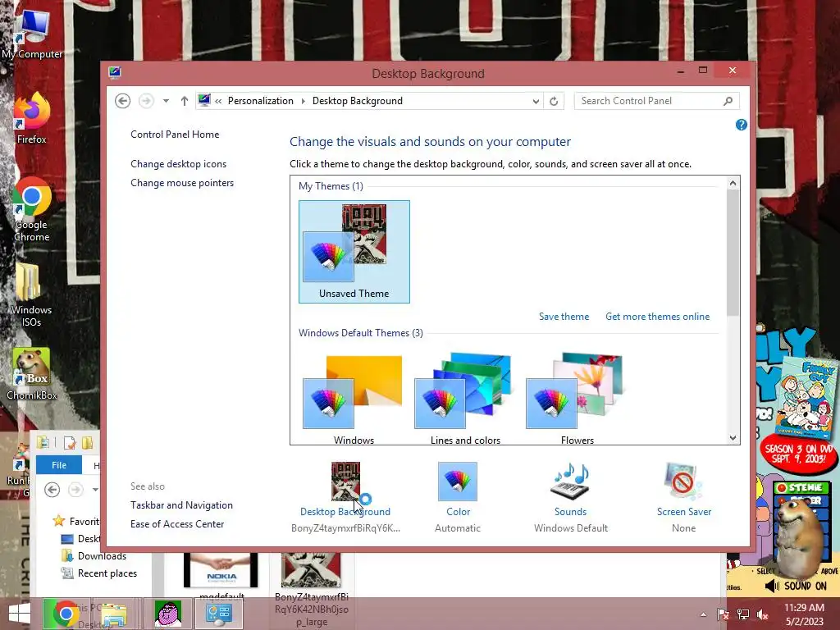This screenshot has height=630, width=840.
Task: Click the Windows Start button
Action: 20,614
